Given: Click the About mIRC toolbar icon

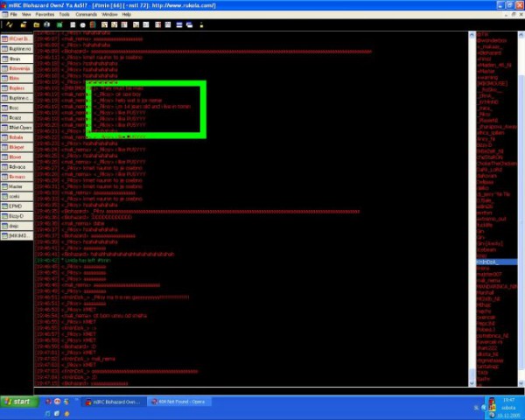Looking at the screenshot, I should 201,24.
